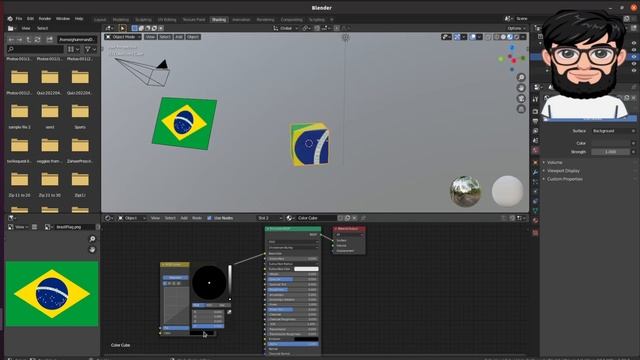This screenshot has width=640, height=360.
Task: Open the Global transform orientation dropdown
Action: [x=286, y=28]
